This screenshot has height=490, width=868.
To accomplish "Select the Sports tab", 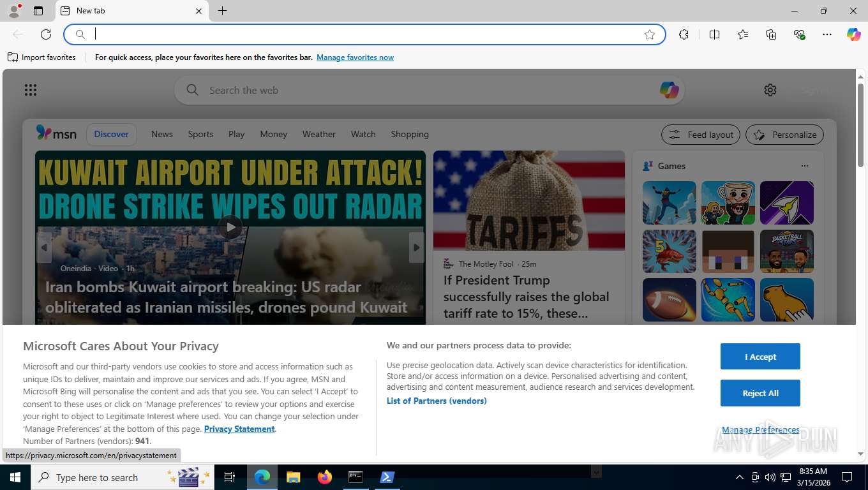I will 200,134.
